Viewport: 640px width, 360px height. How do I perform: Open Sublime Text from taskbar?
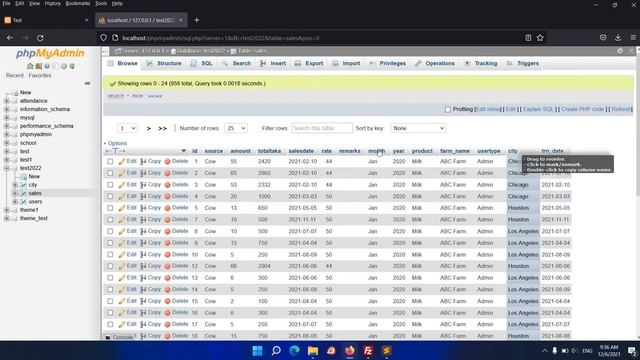click(x=387, y=351)
